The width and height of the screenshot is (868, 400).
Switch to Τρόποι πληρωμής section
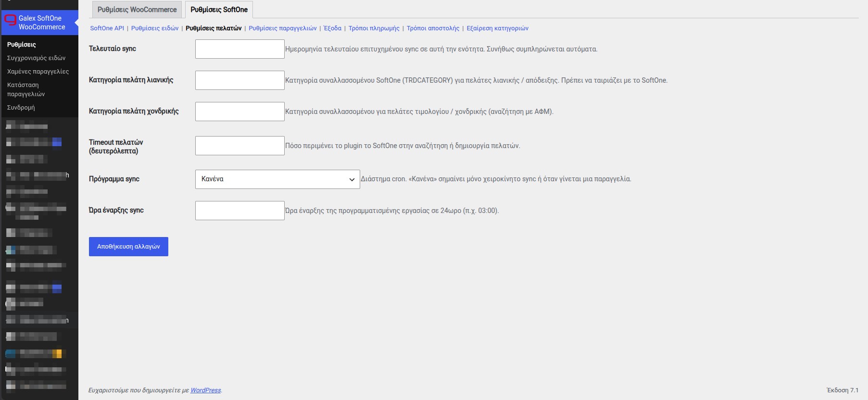[374, 28]
